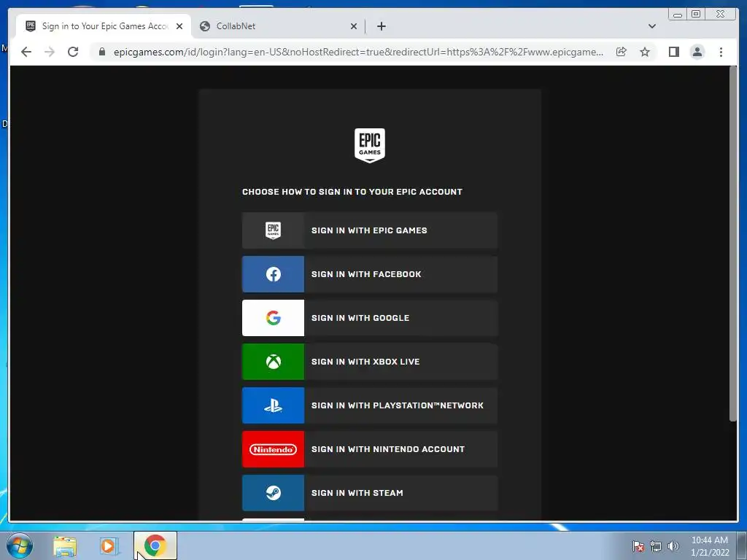Share this page from the address bar

622,52
